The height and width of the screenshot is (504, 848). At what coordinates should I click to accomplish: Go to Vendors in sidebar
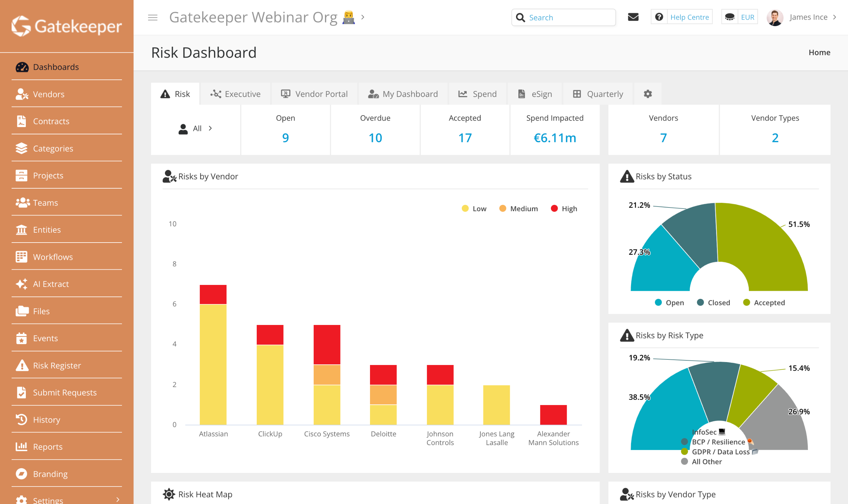48,94
